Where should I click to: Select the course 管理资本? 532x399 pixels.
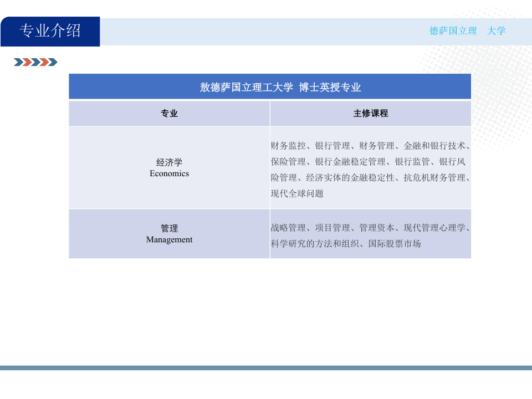[377, 228]
